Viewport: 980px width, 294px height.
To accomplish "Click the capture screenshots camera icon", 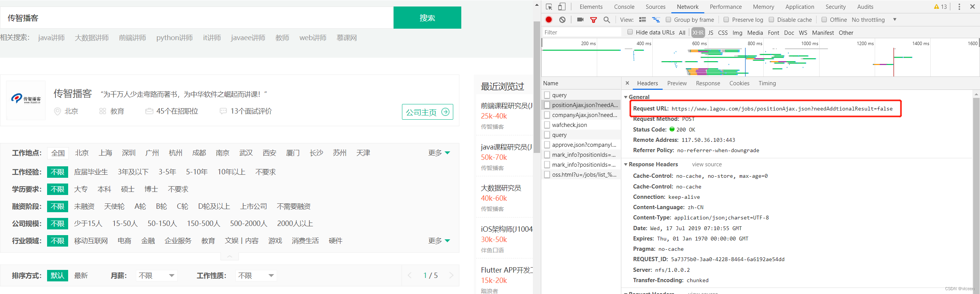I will pyautogui.click(x=580, y=19).
